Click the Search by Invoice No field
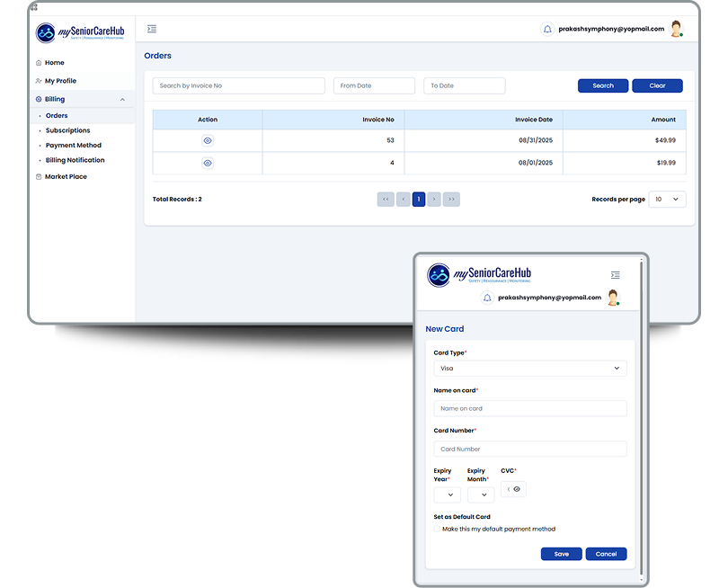Viewport: 728px width, 588px height. coord(238,85)
